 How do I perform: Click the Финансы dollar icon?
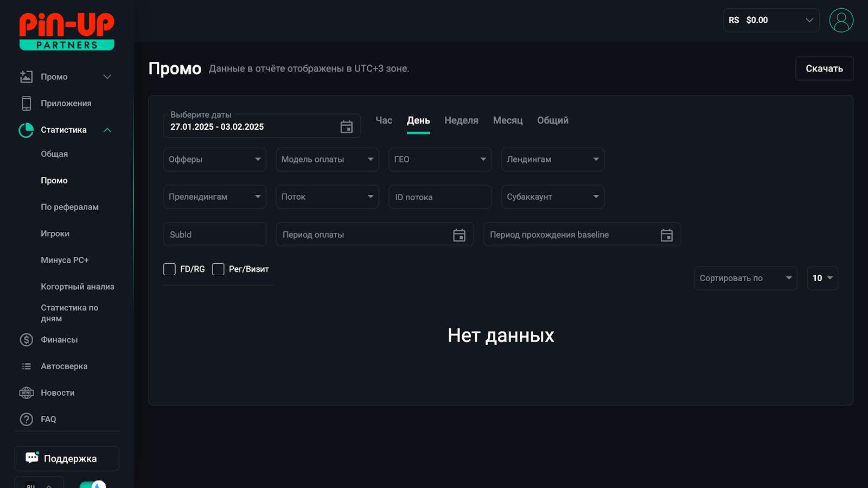tap(26, 340)
